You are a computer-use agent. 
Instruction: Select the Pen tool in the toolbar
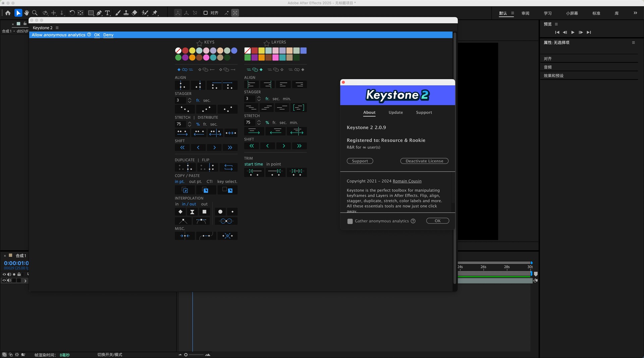click(99, 13)
